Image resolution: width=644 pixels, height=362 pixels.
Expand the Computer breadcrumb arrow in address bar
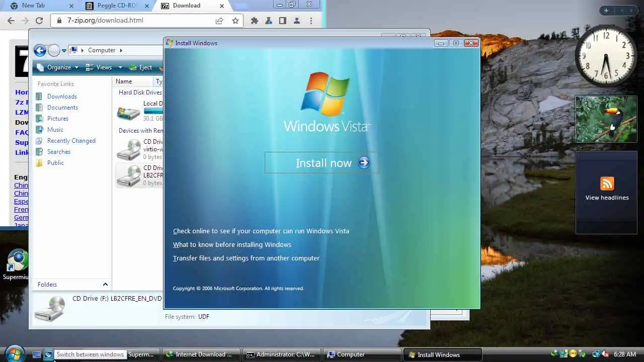[121, 50]
